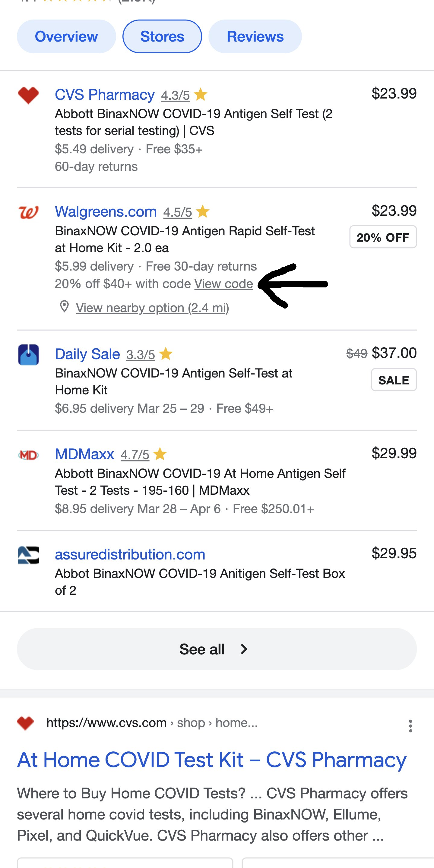Click the star next to Walgreens rating
This screenshot has height=868, width=434.
[202, 212]
